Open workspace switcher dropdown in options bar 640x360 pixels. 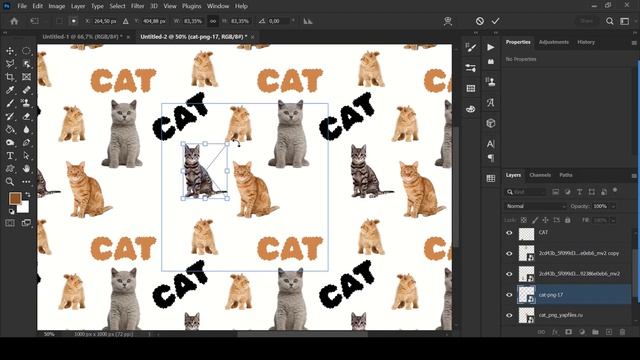tap(624, 21)
